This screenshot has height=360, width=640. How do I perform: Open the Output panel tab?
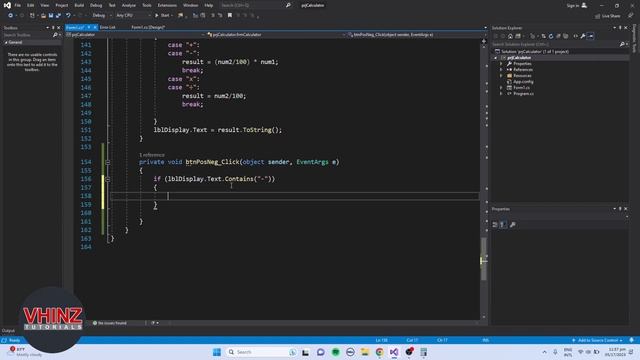8,331
